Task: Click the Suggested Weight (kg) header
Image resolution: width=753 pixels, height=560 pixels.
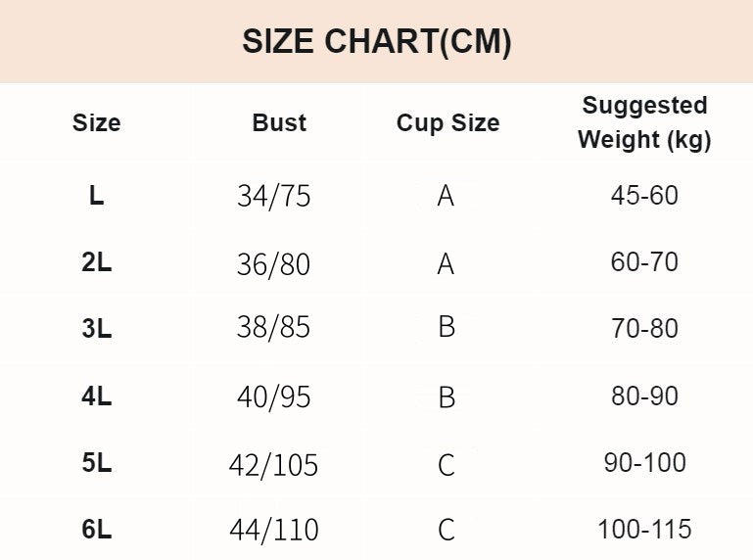Action: click(644, 123)
